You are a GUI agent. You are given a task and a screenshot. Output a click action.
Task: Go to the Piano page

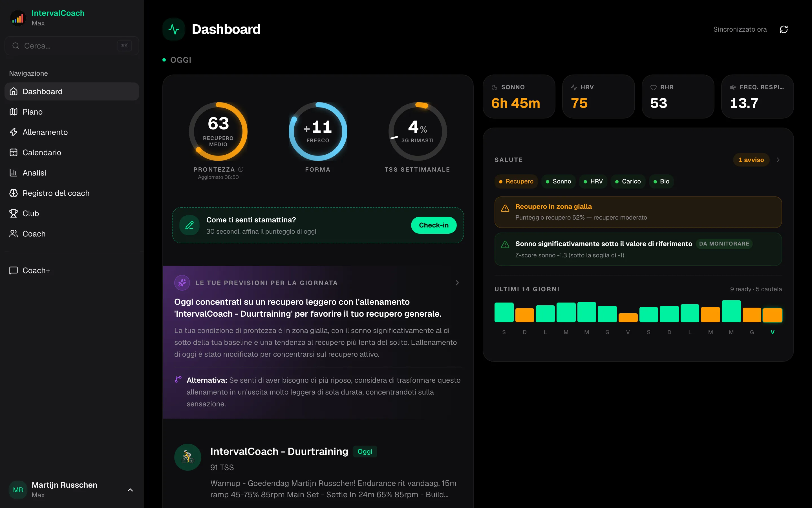pyautogui.click(x=72, y=112)
